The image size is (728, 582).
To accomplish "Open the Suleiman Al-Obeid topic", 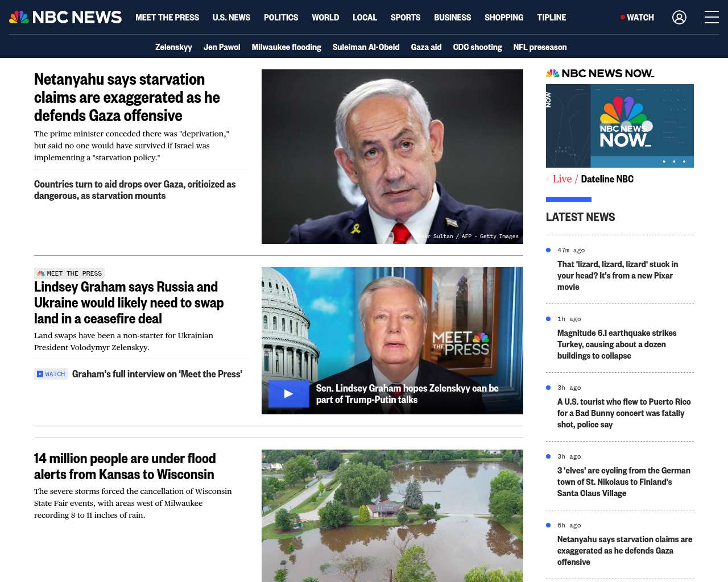I will coord(366,47).
